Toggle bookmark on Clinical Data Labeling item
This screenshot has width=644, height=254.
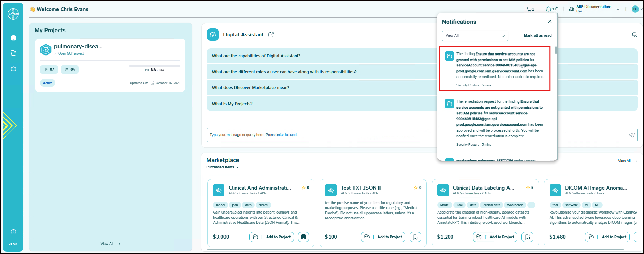527,237
